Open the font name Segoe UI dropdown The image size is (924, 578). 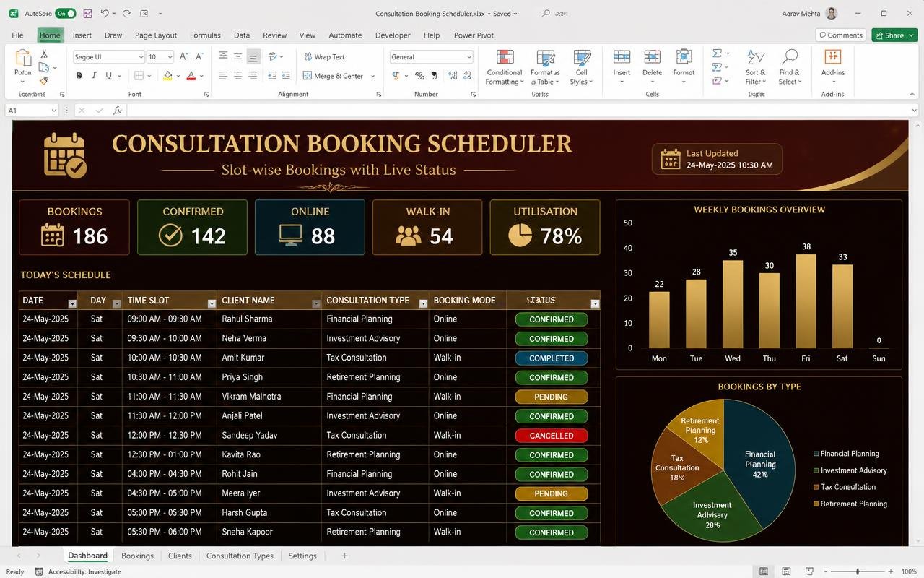click(141, 57)
